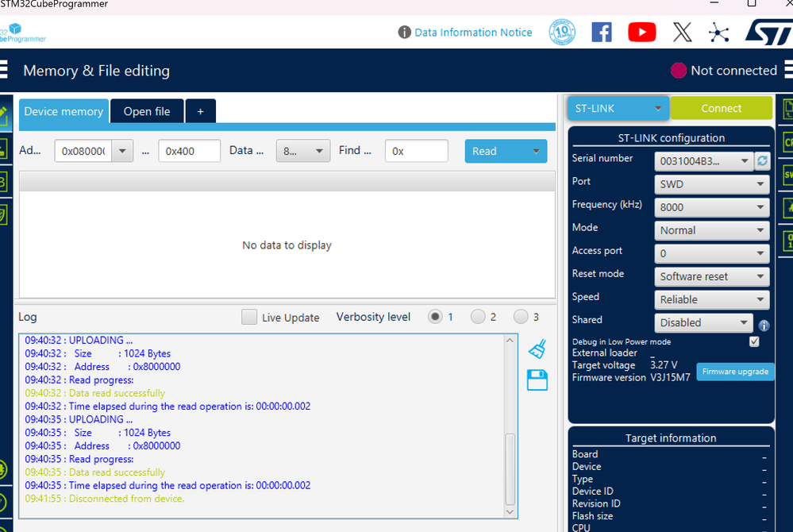Click the 09:40:35 'Time elapsed' log line
The image size is (793, 532).
pos(168,485)
